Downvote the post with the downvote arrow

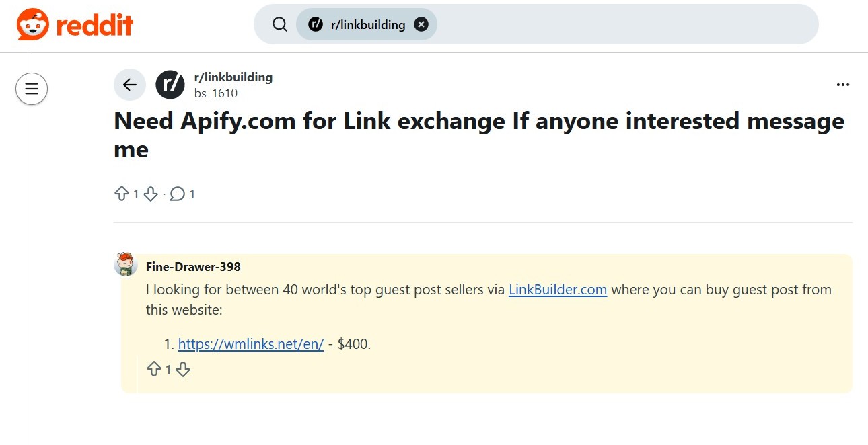pyautogui.click(x=150, y=193)
